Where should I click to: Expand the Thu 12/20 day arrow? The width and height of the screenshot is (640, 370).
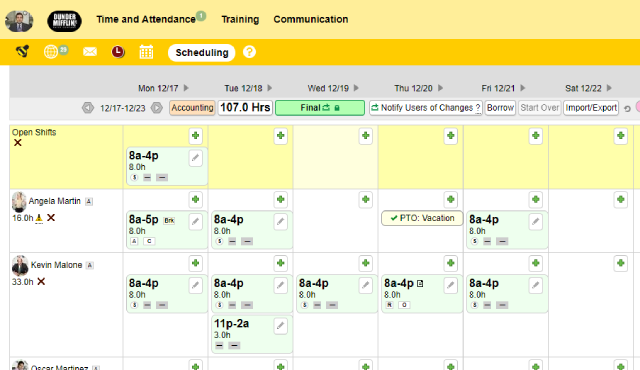pos(440,88)
